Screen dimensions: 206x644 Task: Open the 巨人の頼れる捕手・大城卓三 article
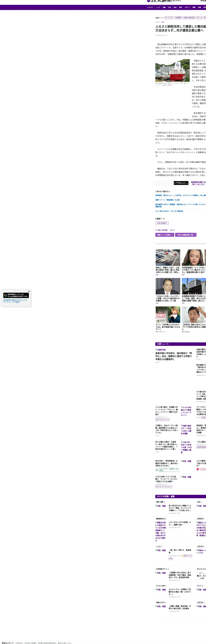(167, 446)
